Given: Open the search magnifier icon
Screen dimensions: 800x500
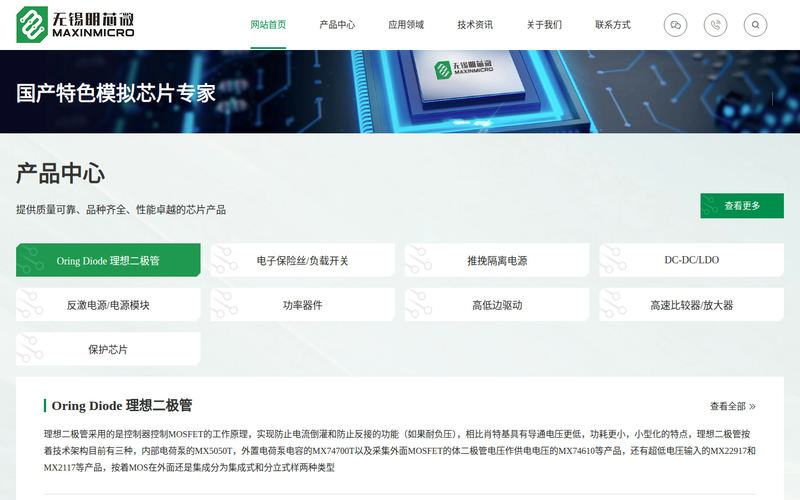Looking at the screenshot, I should (x=755, y=25).
